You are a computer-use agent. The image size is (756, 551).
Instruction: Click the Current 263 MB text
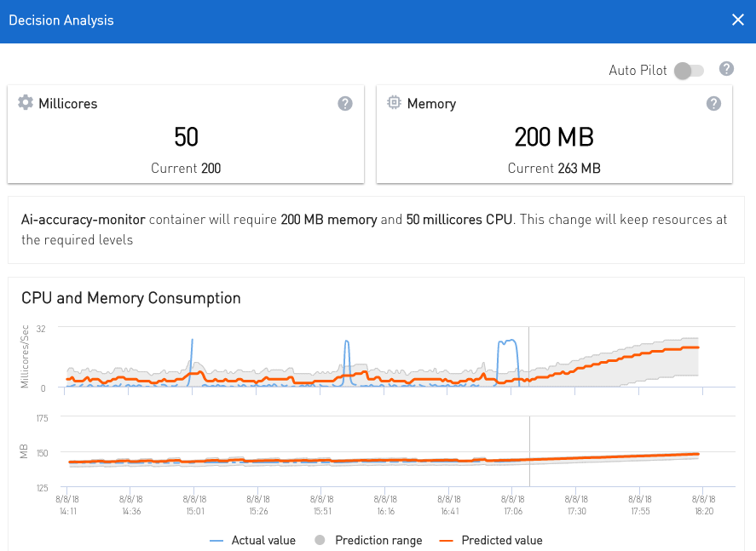554,169
